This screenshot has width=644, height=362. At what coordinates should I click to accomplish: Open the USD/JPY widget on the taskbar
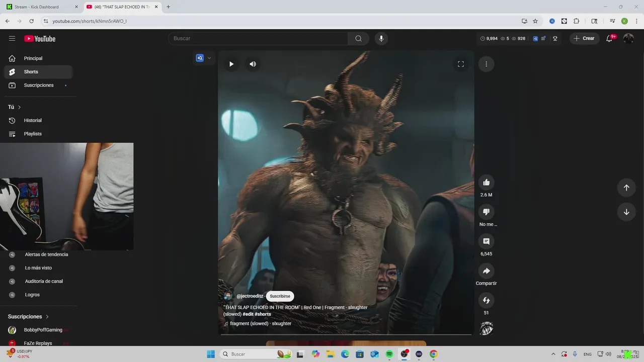(18, 354)
